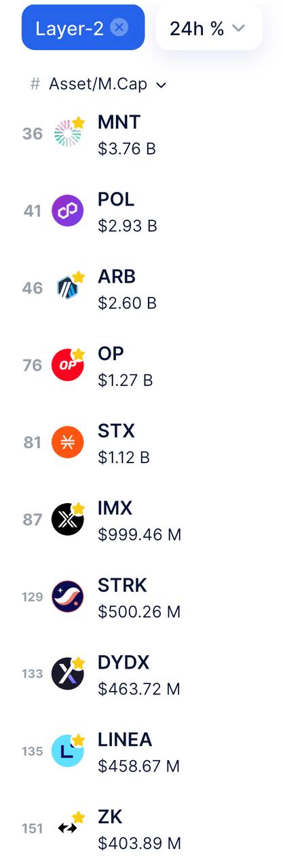Screen dimensions: 285x868
Task: Click the DYDX logo icon
Action: point(68,674)
